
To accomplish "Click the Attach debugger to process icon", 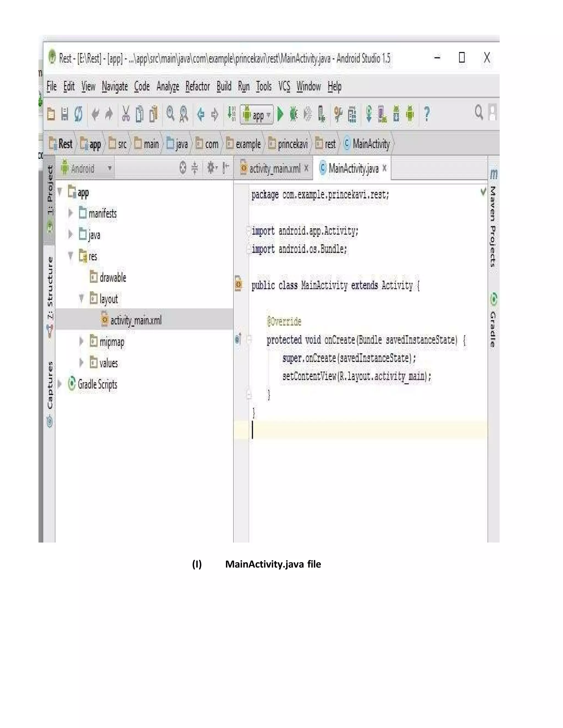I will (x=321, y=114).
